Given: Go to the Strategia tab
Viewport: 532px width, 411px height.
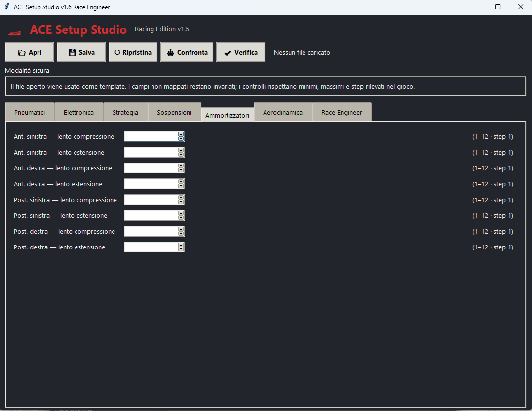Looking at the screenshot, I should (125, 113).
